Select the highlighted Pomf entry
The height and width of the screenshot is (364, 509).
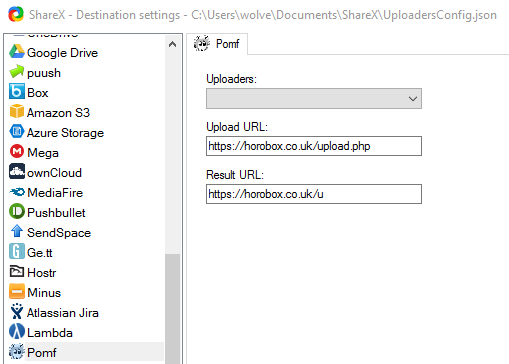pyautogui.click(x=86, y=352)
